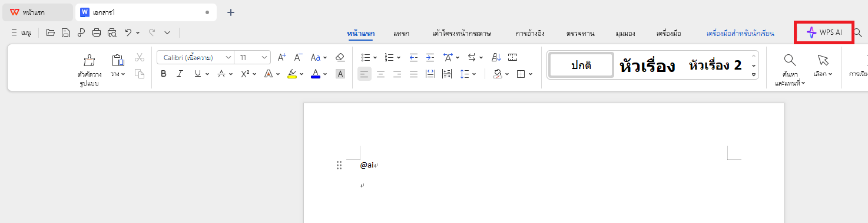Click the Sort A-Z icon

pyautogui.click(x=496, y=57)
